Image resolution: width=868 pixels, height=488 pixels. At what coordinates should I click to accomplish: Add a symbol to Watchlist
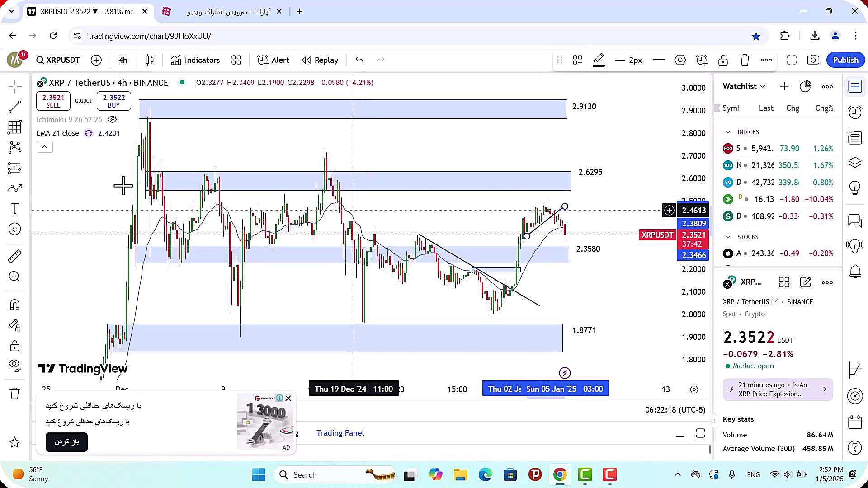(784, 86)
